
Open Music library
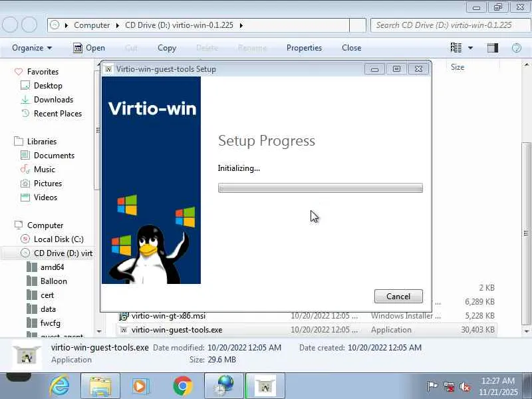tap(44, 169)
